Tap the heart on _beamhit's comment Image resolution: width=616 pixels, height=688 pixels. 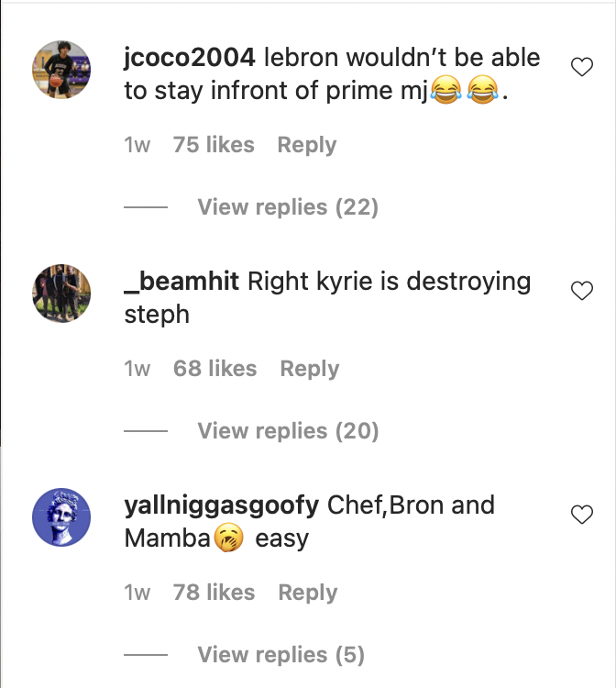(582, 291)
